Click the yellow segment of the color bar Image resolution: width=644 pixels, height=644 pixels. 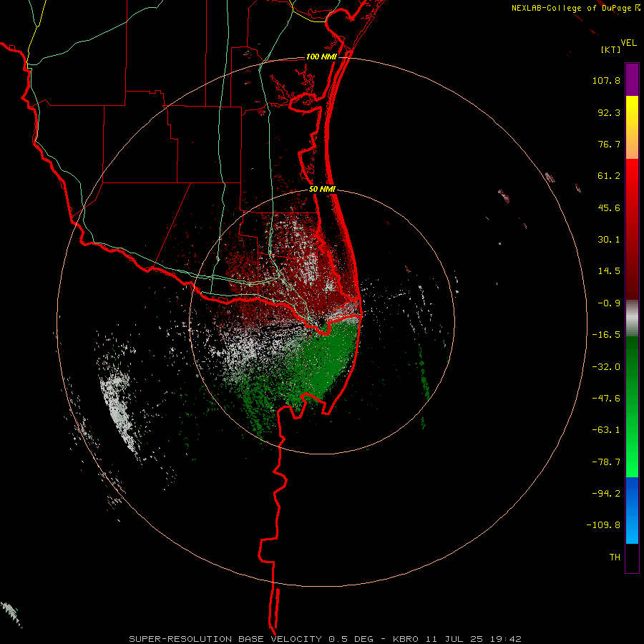tap(632, 127)
